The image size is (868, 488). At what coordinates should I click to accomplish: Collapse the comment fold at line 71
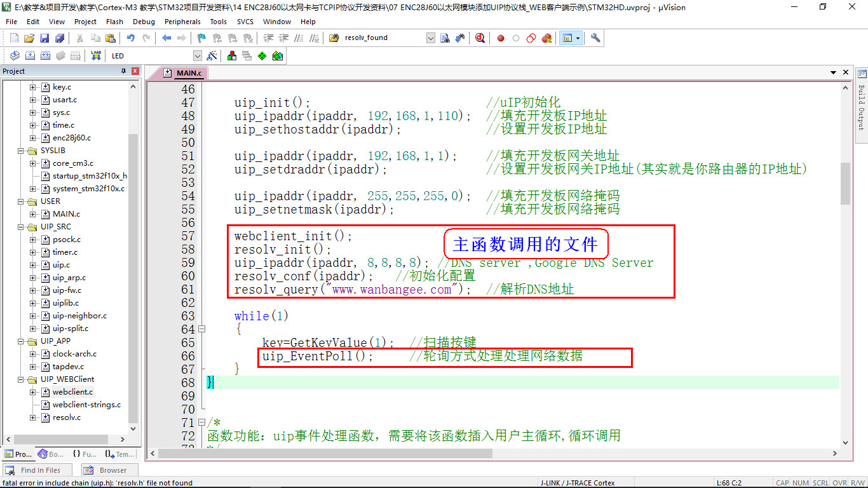pyautogui.click(x=202, y=423)
